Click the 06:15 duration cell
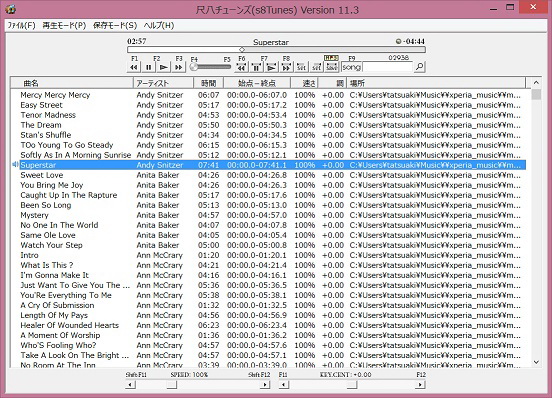This screenshot has height=398, width=552. point(208,145)
